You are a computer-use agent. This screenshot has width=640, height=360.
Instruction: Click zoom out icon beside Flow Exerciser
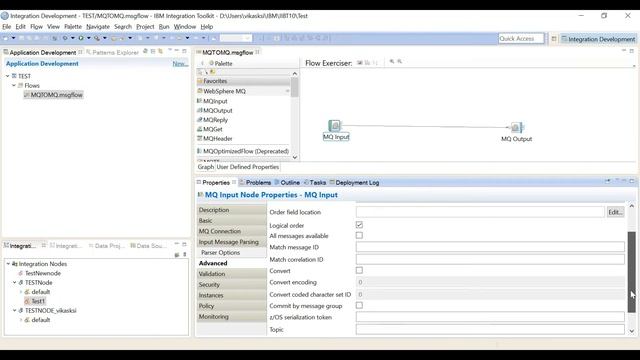(x=400, y=61)
